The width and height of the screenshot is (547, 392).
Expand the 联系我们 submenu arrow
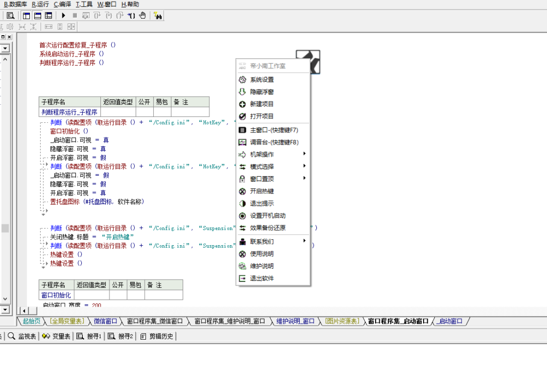tap(304, 241)
